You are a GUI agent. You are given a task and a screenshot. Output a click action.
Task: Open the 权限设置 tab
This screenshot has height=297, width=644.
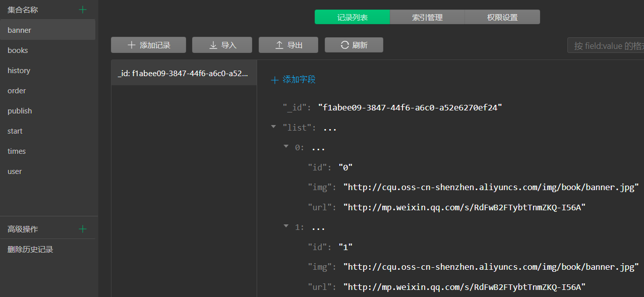pos(502,17)
